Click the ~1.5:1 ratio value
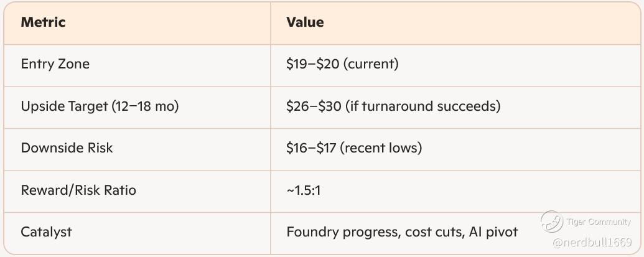 tap(303, 190)
